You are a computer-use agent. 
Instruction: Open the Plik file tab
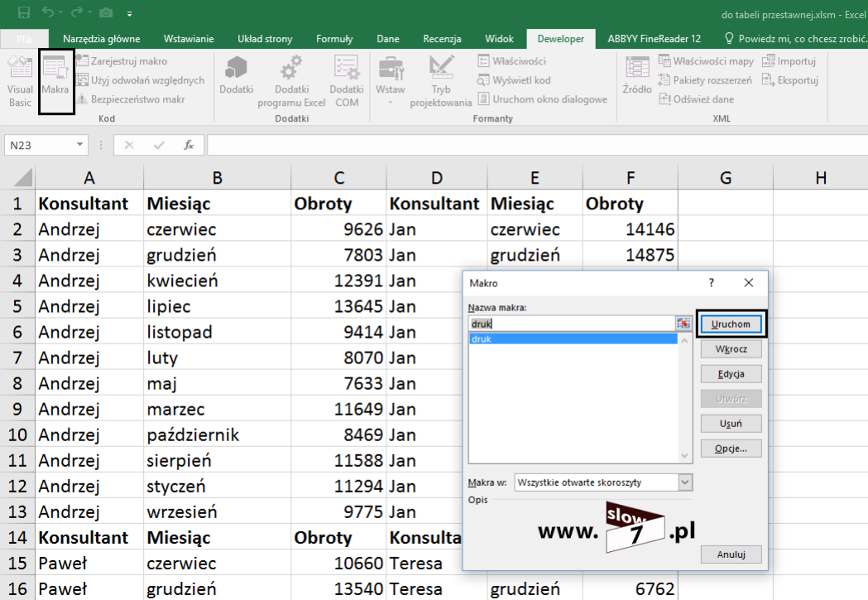(x=24, y=39)
